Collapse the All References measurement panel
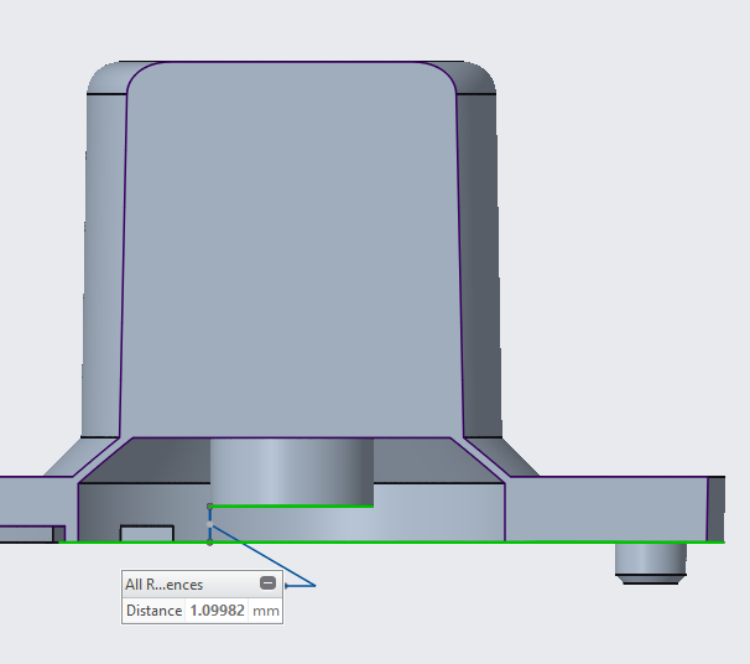This screenshot has height=664, width=750. point(268,584)
